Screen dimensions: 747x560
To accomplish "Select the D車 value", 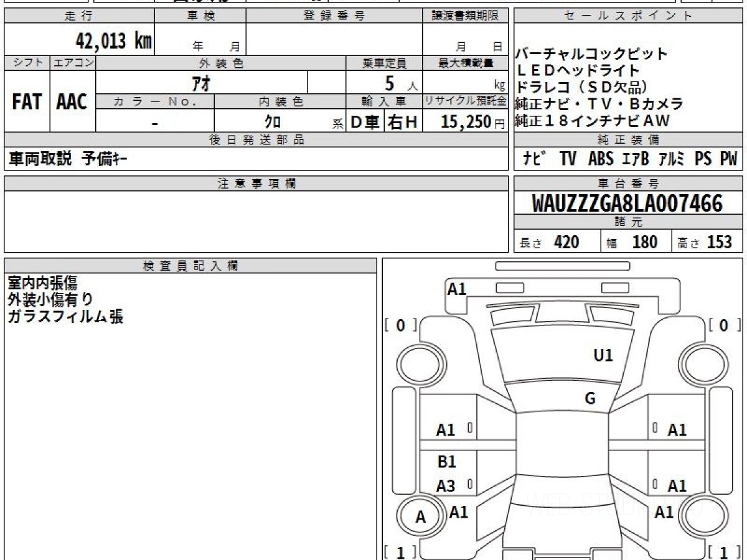I will [x=365, y=122].
